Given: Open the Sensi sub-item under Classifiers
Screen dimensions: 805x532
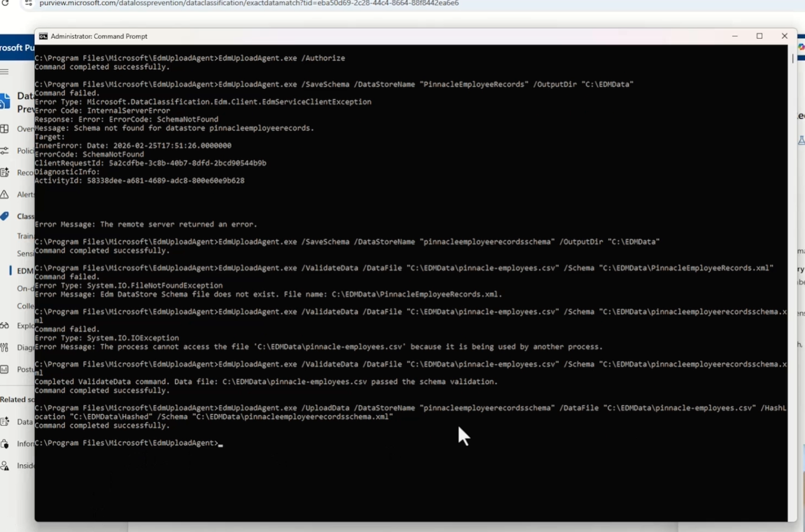Looking at the screenshot, I should point(25,253).
